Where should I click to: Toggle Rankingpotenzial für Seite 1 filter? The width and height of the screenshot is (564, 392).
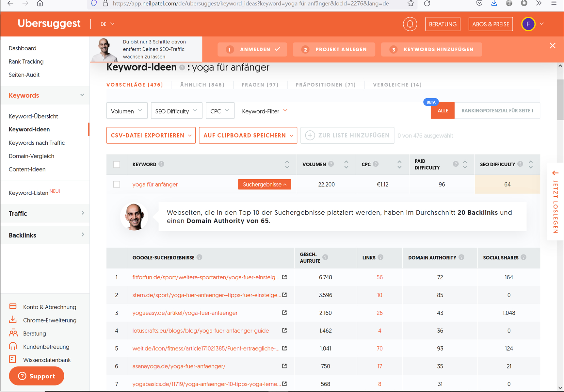pos(497,111)
